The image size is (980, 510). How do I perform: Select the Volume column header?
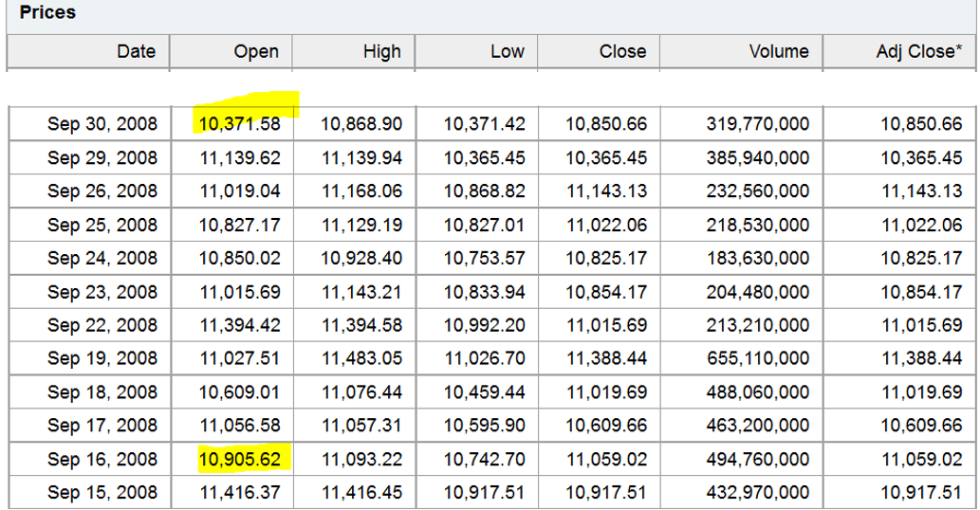point(778,52)
